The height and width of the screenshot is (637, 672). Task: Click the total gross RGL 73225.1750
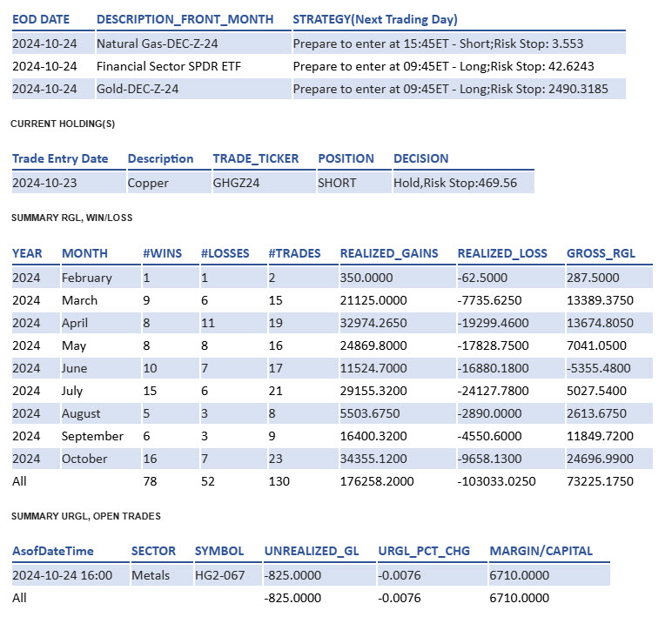point(600,480)
